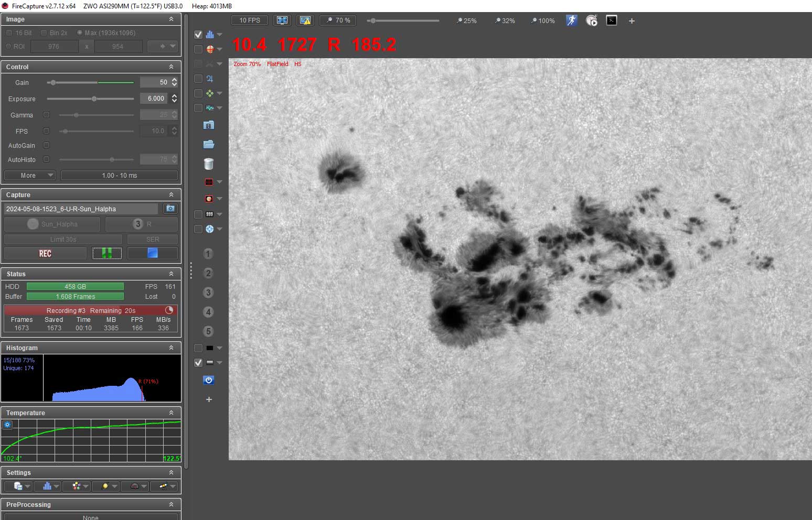Collapse the Temperature panel

pos(171,413)
